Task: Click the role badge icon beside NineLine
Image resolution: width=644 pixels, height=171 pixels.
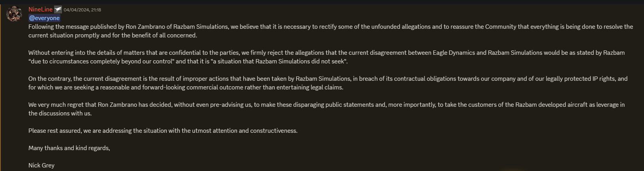Action: coord(58,9)
